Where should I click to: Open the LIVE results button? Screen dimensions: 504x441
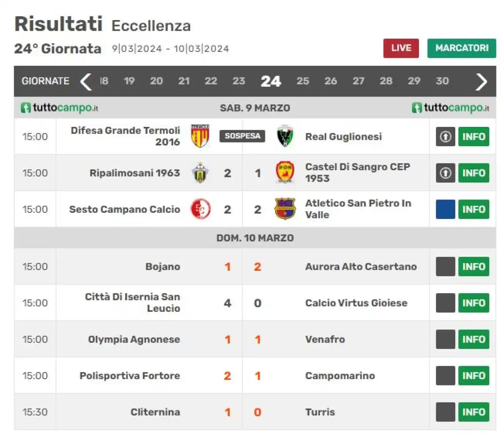401,48
